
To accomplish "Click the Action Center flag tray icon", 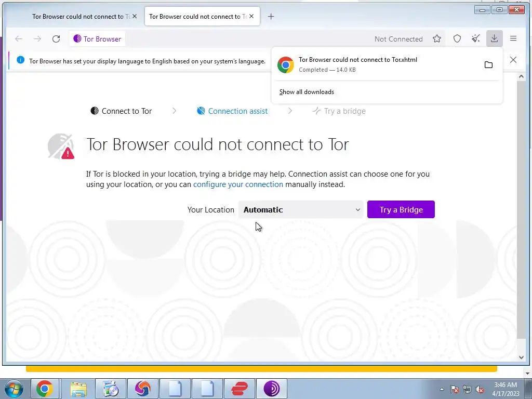I will point(455,389).
